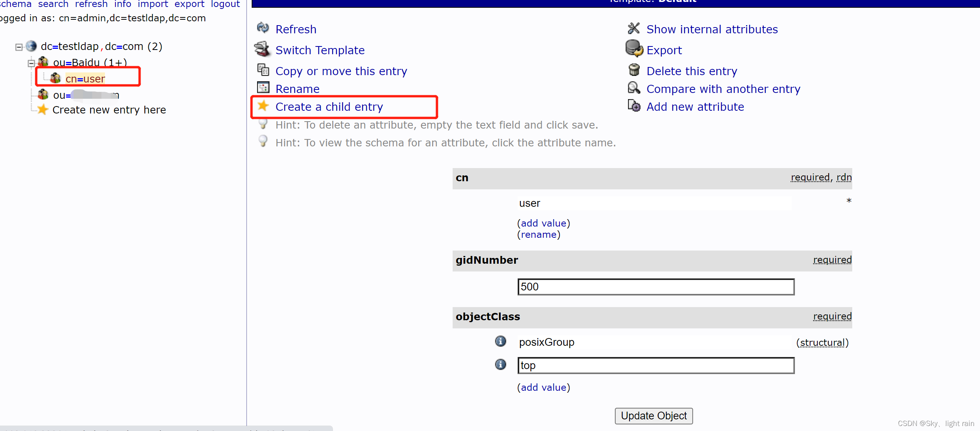Click the Create a child entry star icon
980x431 pixels.
pos(264,106)
